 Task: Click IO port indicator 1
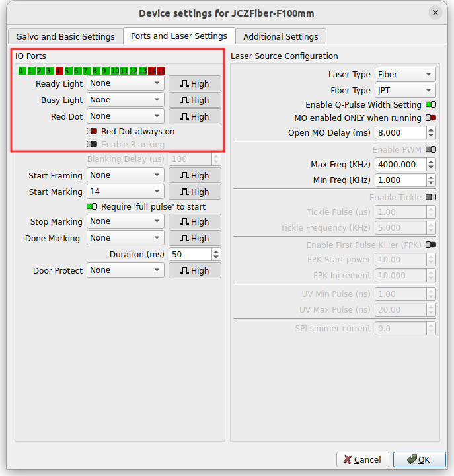pos(31,71)
